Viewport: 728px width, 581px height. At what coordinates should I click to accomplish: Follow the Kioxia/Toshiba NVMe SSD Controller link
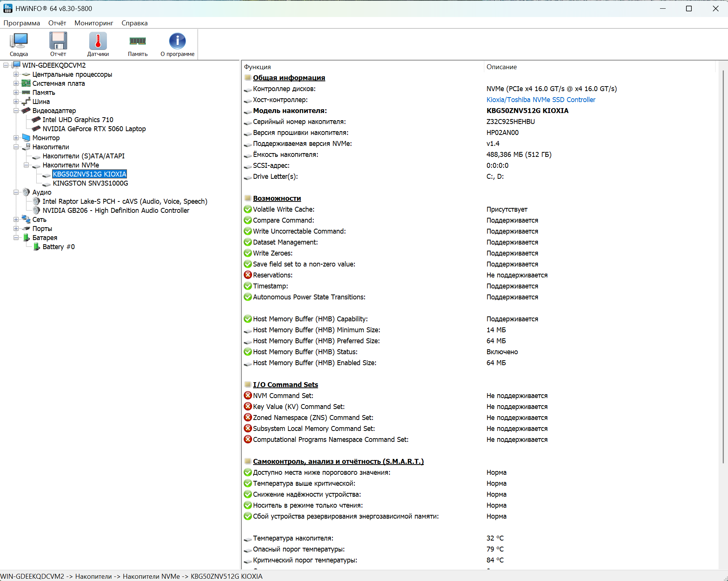541,100
